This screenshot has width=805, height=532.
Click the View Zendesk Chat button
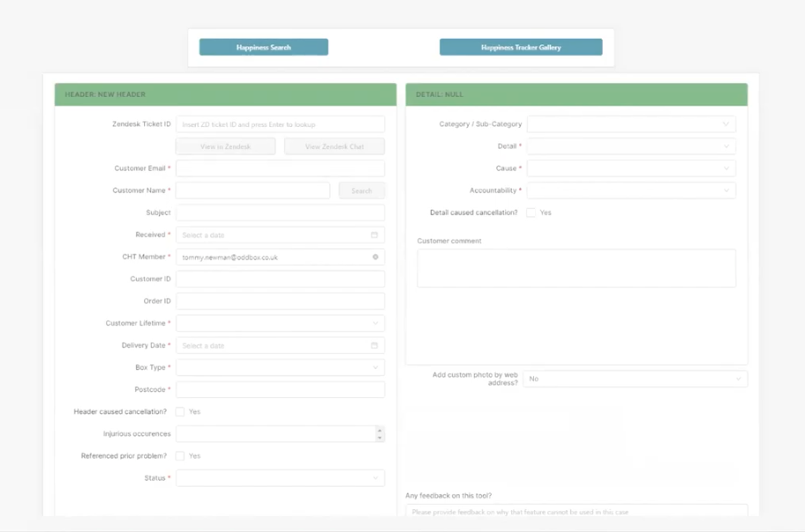pyautogui.click(x=335, y=146)
